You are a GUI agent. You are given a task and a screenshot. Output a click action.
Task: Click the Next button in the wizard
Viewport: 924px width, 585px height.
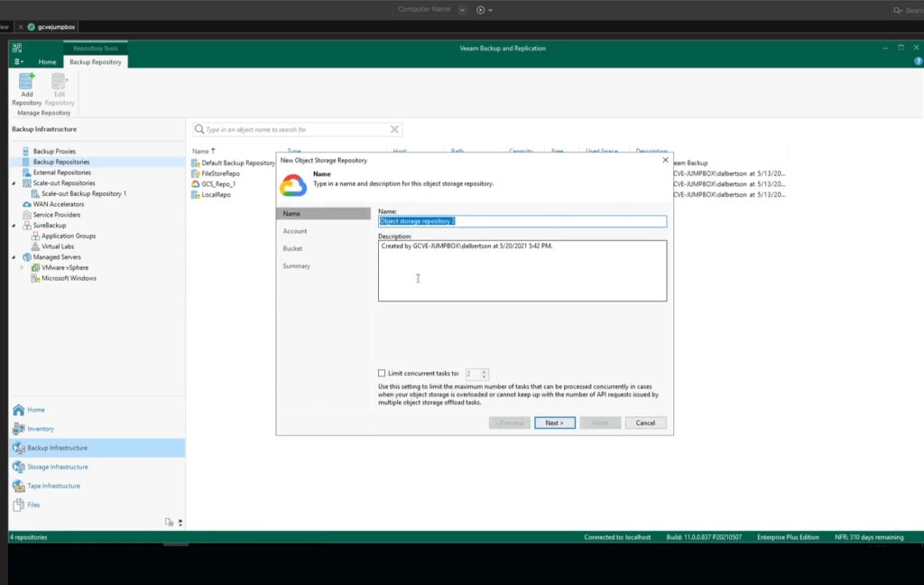(x=555, y=422)
